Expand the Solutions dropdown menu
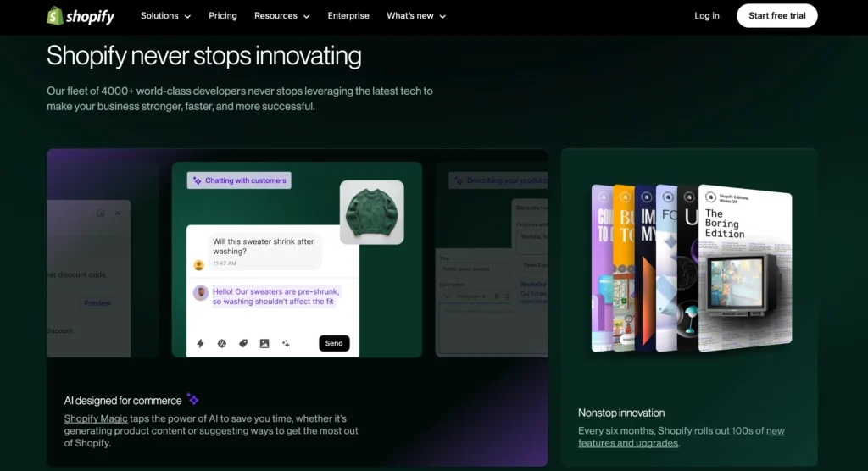This screenshot has height=471, width=868. 165,16
